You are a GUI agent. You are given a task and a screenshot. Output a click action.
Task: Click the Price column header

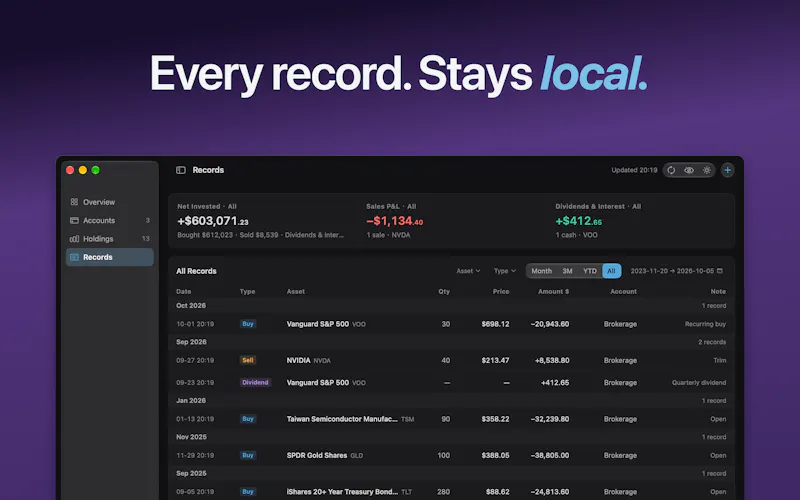501,292
